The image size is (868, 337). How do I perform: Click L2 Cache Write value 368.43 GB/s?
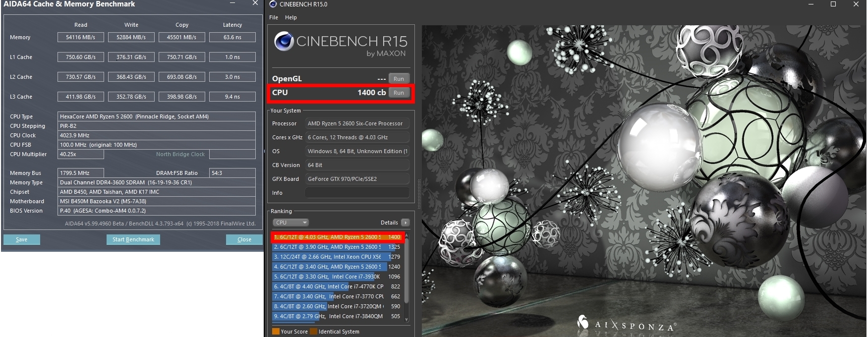(x=131, y=77)
